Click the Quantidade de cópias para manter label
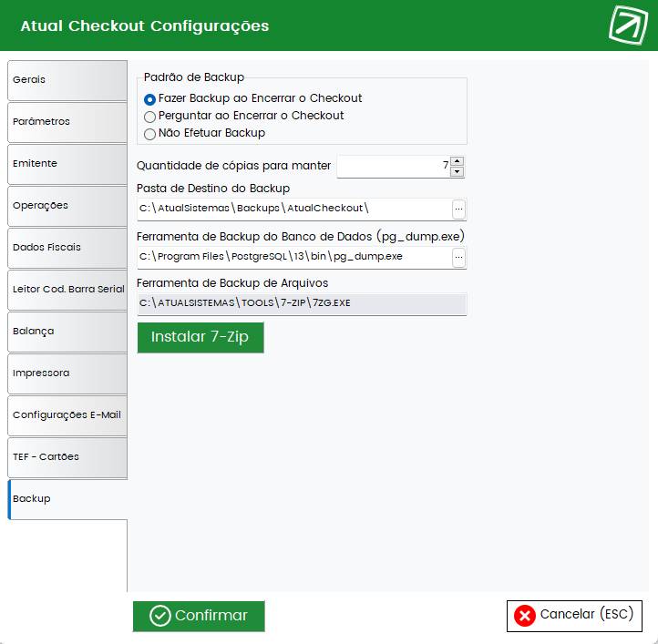Screen dimensions: 658x644 tap(233, 166)
